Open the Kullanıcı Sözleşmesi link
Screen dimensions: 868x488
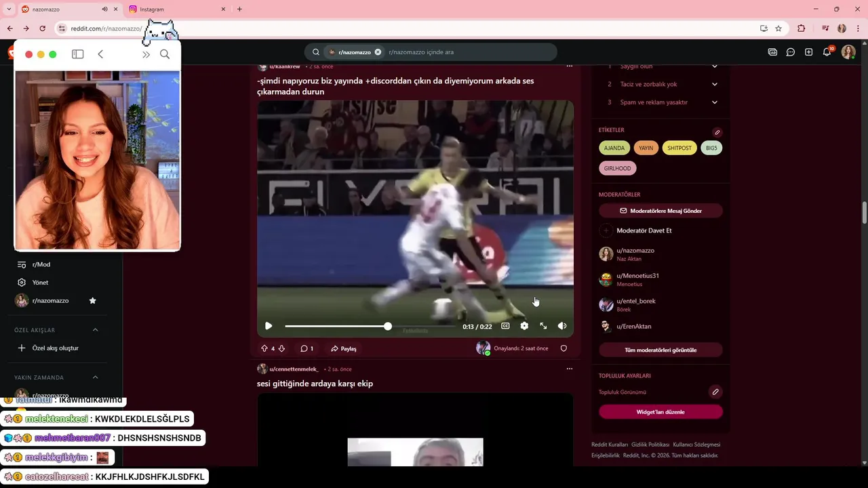696,445
